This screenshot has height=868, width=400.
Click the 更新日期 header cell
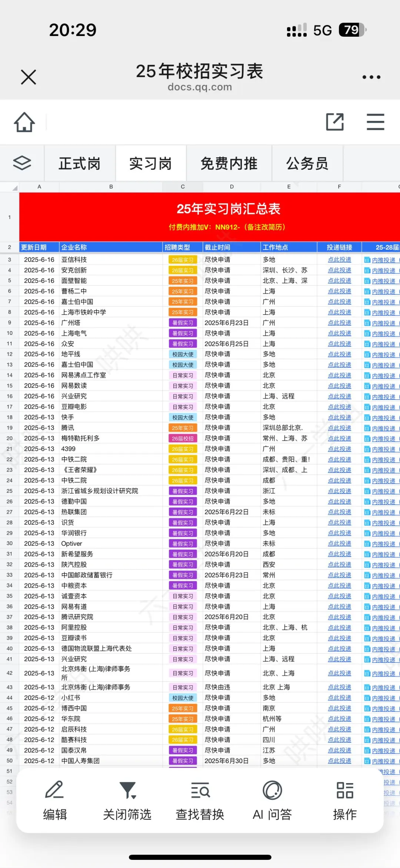(x=39, y=247)
